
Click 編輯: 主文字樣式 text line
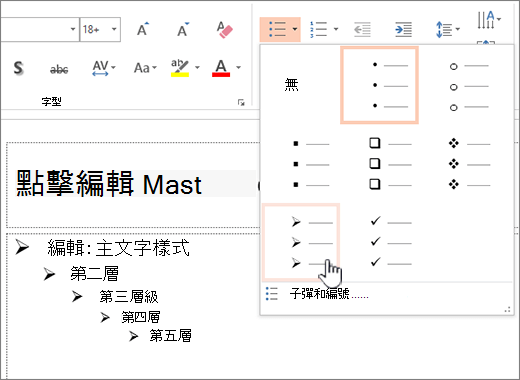(118, 248)
